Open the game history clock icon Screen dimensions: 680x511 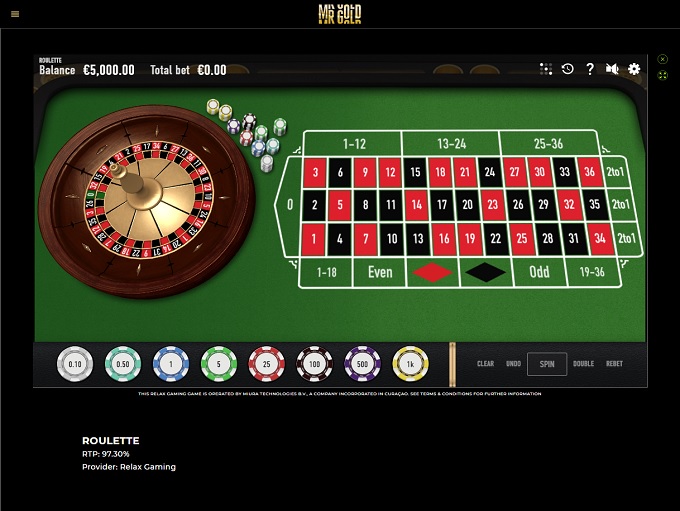(x=568, y=69)
